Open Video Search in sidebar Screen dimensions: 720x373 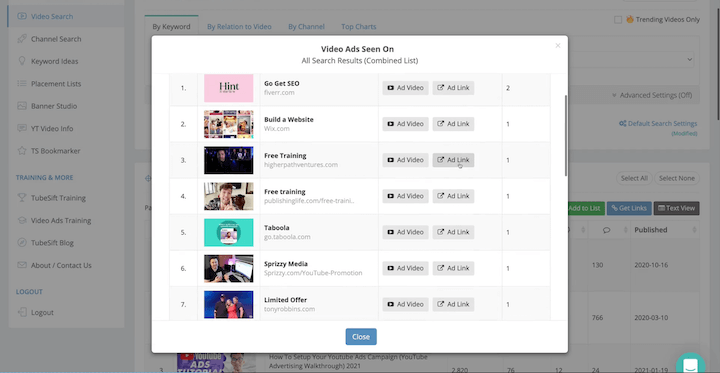coord(52,17)
